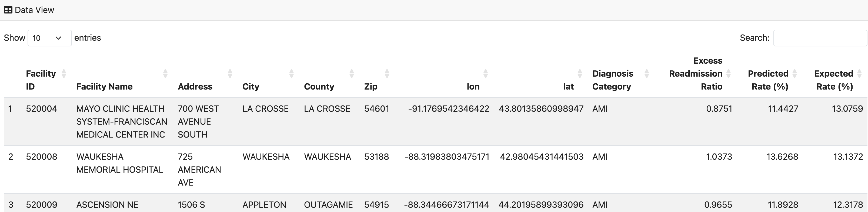868x212 pixels.
Task: Click the Facility Name column header
Action: 105,87
